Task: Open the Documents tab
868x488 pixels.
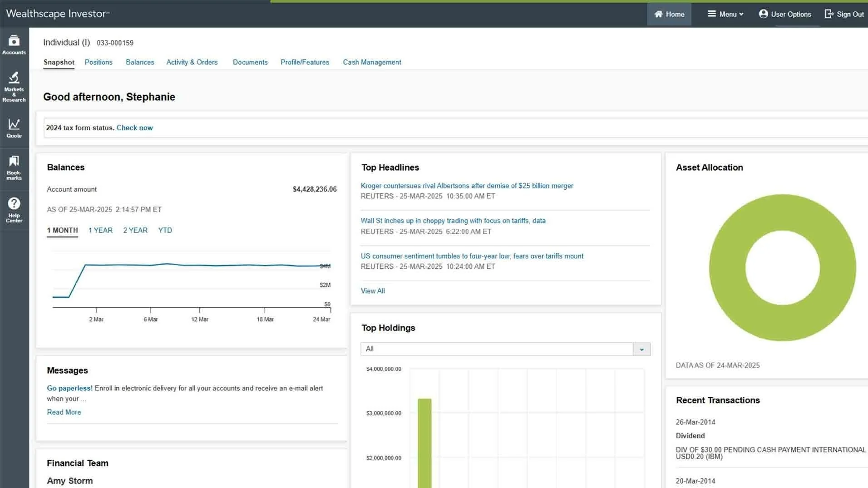Action: tap(250, 62)
